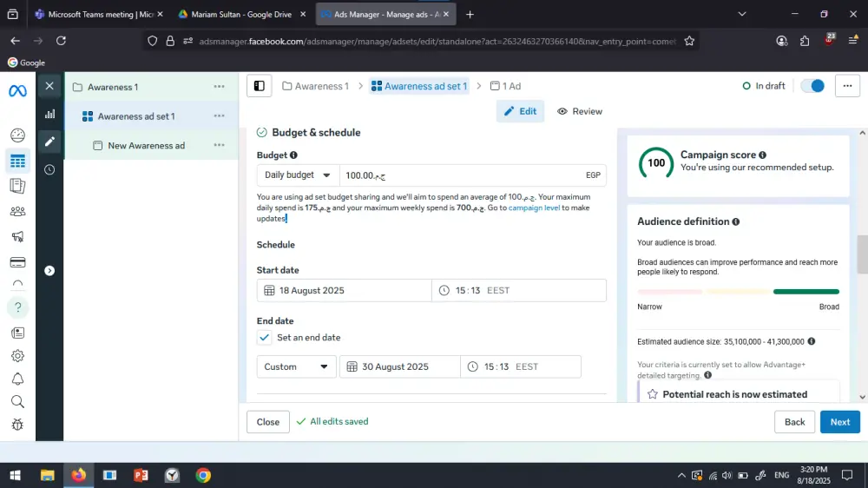Image resolution: width=868 pixels, height=488 pixels.
Task: Open Daily budget dropdown
Action: click(x=298, y=175)
